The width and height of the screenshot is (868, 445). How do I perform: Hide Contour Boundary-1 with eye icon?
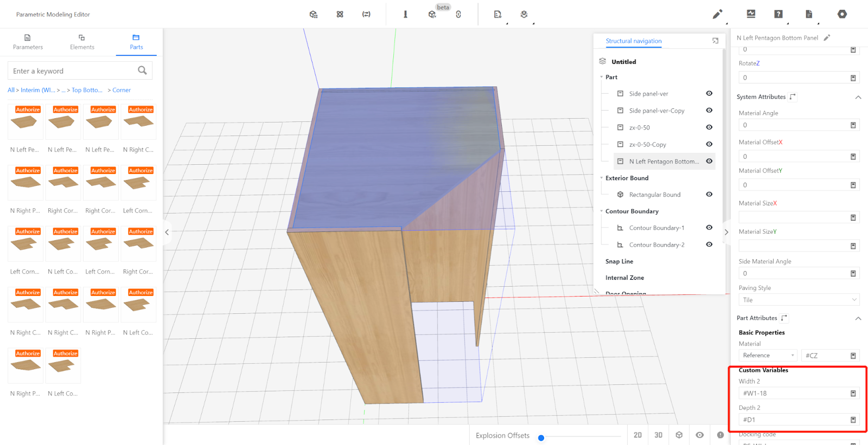click(x=709, y=228)
